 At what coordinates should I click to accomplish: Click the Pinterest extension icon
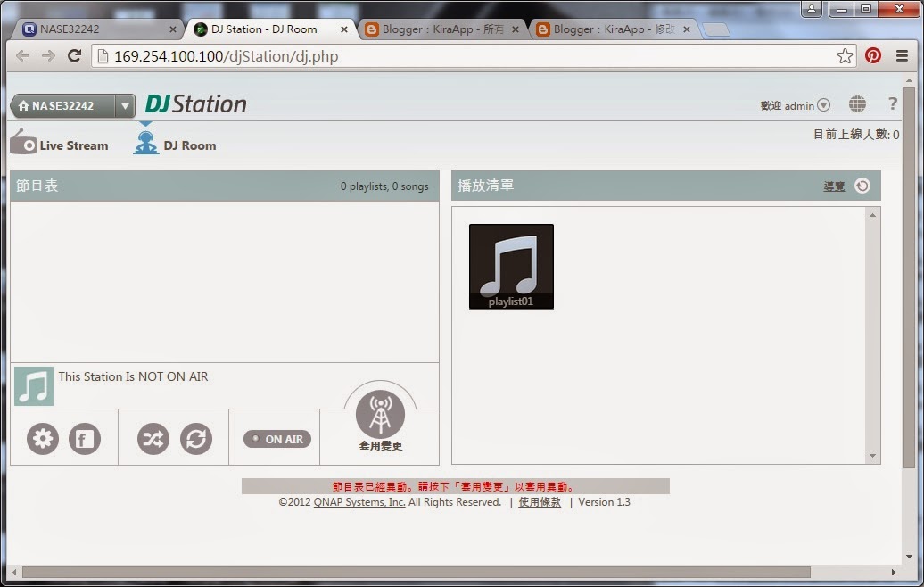[x=873, y=55]
